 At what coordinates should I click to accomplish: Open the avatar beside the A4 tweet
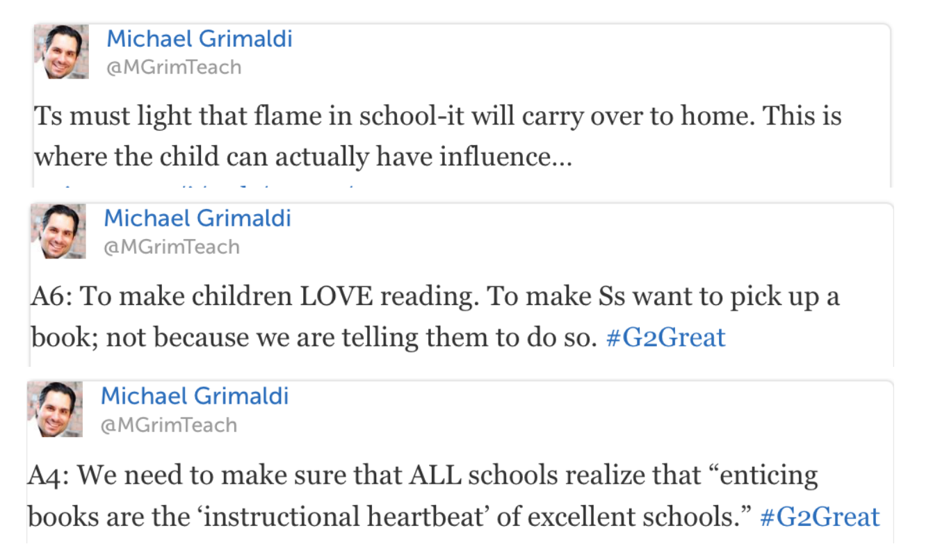point(56,409)
